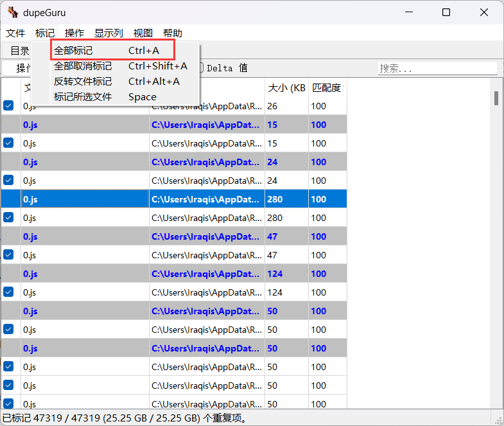This screenshot has width=504, height=426.
Task: Click the dupeGuru app icon in title bar
Action: click(x=13, y=12)
